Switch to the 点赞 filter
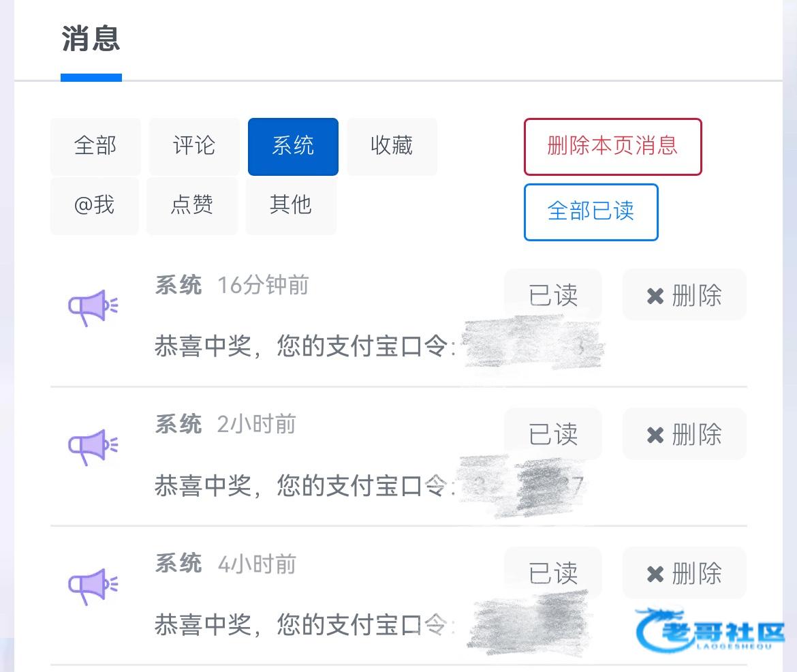This screenshot has width=797, height=672. [192, 205]
